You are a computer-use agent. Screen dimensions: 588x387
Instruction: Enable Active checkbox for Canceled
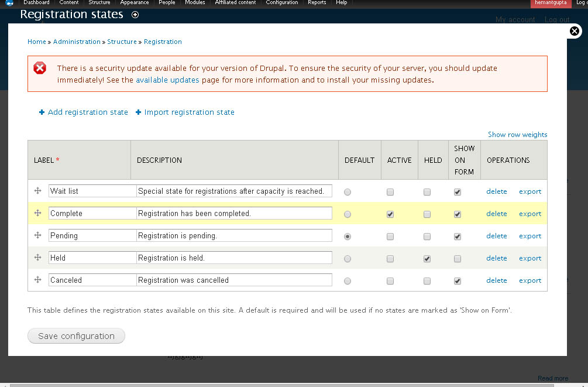tap(390, 281)
